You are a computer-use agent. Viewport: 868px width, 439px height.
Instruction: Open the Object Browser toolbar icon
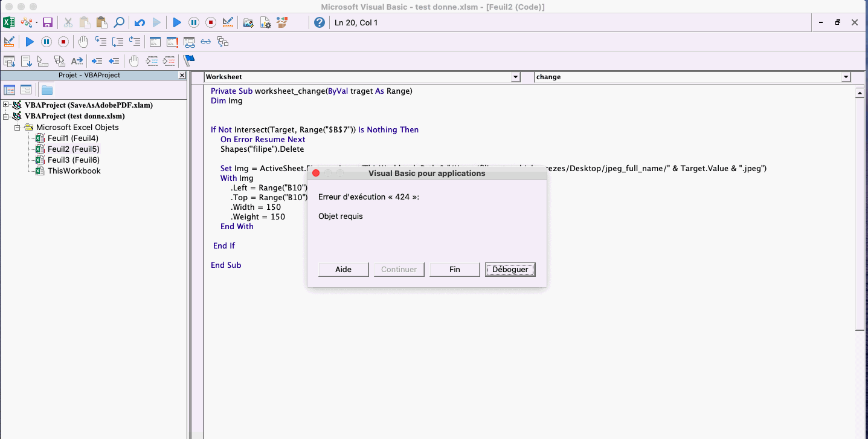pos(282,22)
